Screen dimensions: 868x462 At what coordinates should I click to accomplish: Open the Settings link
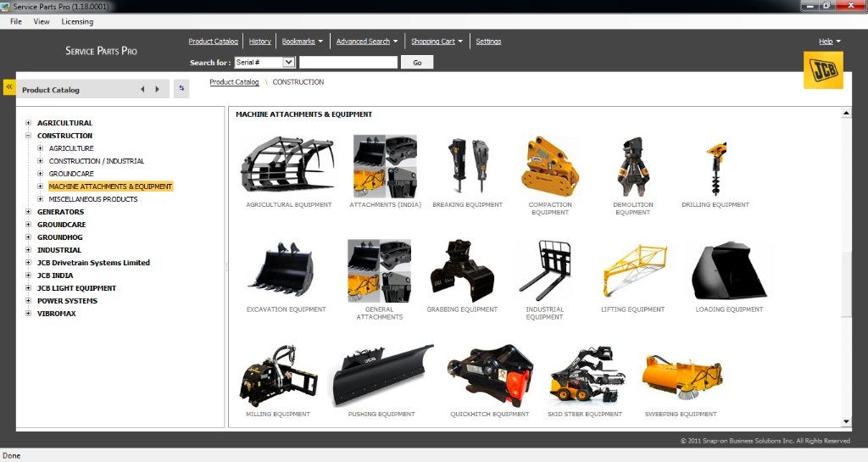(x=488, y=42)
